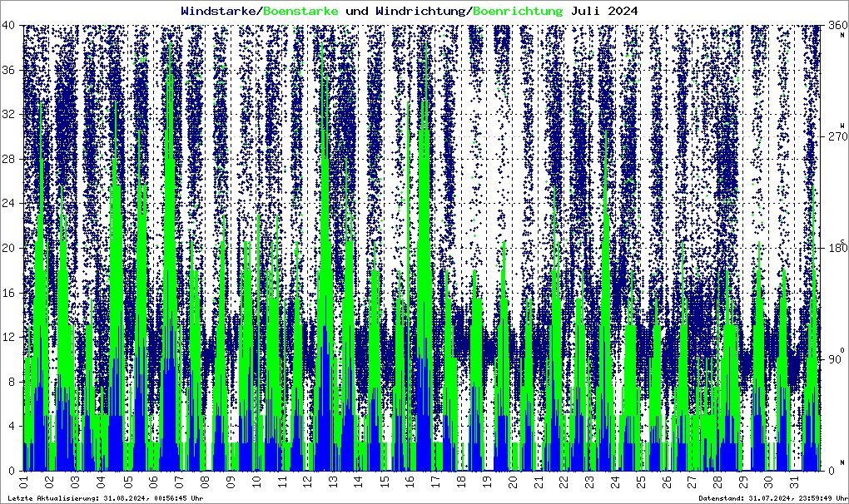Click the '14' day label on date axis
Viewport: 849px width, 504px height.
pyautogui.click(x=359, y=480)
